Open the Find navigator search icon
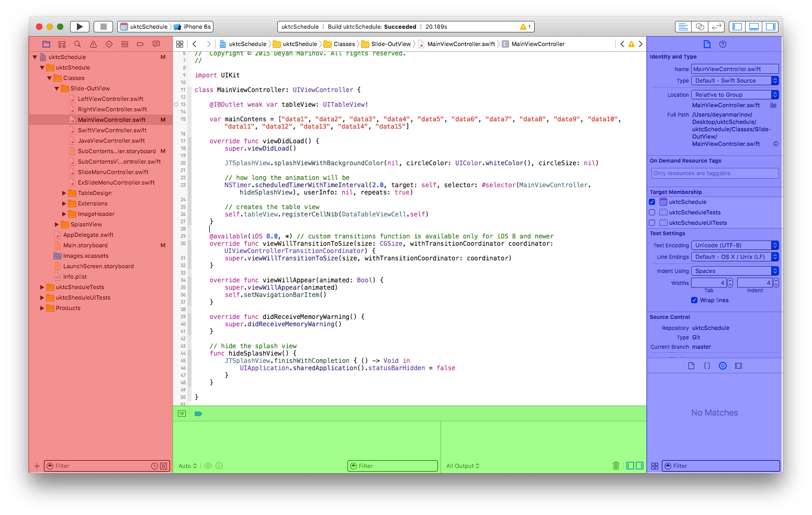This screenshot has height=515, width=812. coord(77,44)
